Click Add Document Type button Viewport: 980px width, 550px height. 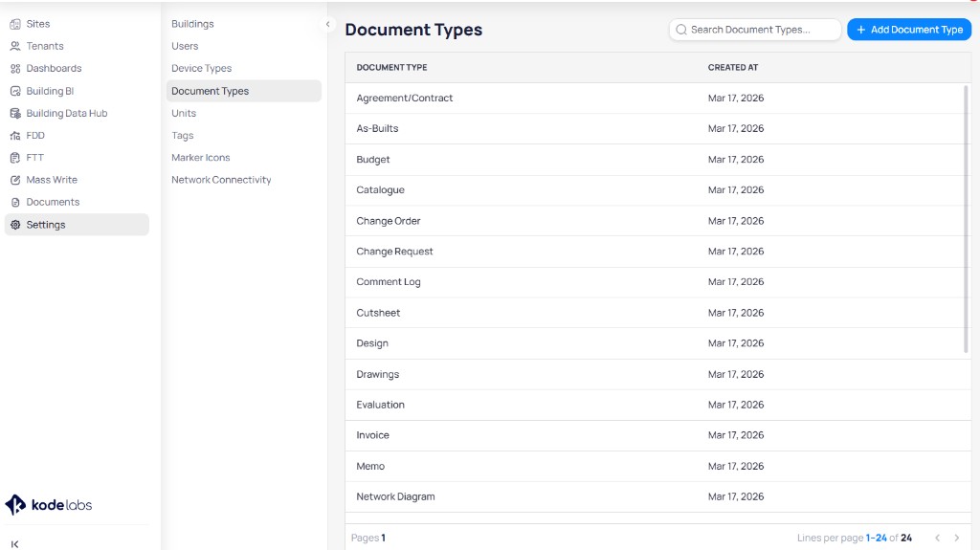pyautogui.click(x=909, y=30)
